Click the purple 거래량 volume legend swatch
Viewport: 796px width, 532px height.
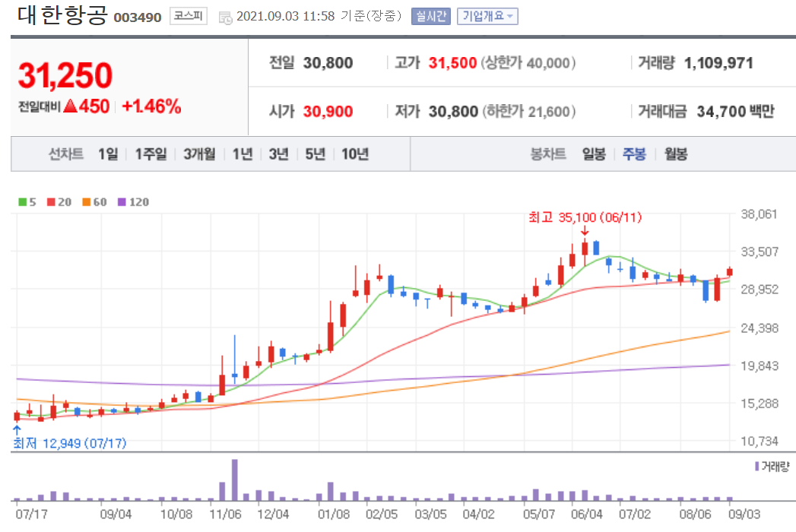point(757,466)
